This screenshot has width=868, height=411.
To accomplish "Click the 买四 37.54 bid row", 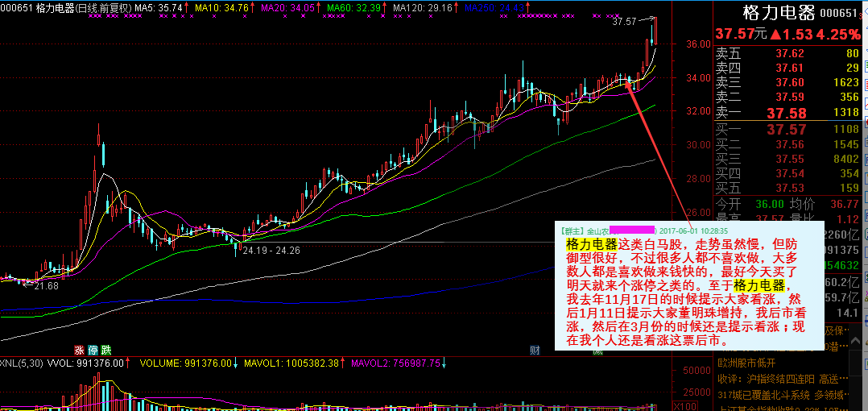I will [x=787, y=175].
